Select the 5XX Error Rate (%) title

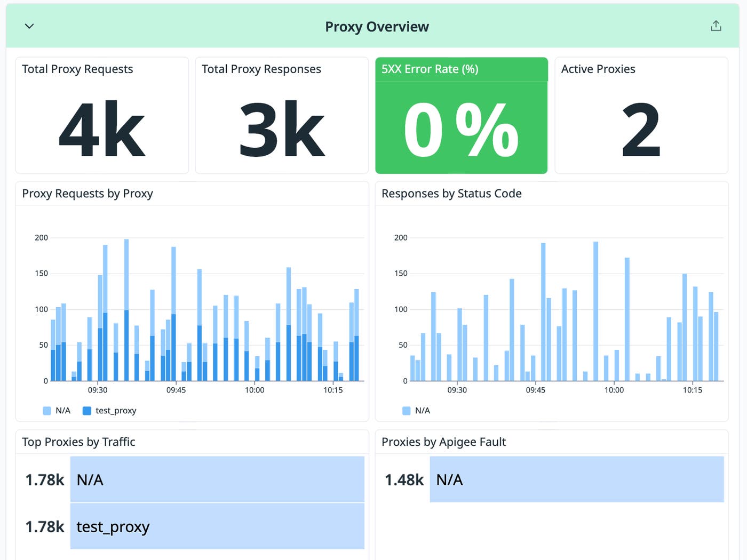tap(430, 69)
